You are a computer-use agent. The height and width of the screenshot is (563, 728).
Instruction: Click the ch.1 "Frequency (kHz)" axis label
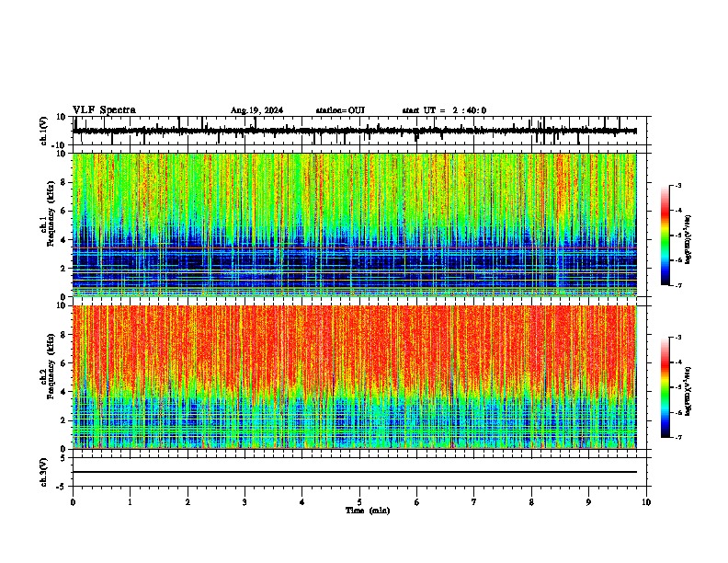pos(51,214)
